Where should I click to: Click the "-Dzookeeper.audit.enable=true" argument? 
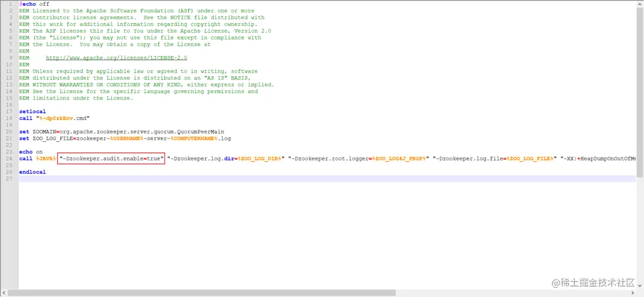(111, 158)
